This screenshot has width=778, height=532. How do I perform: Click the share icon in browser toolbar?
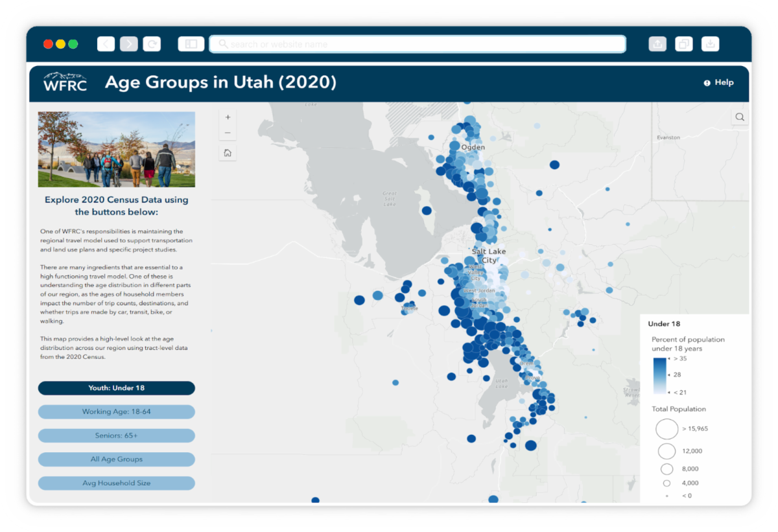[x=657, y=44]
